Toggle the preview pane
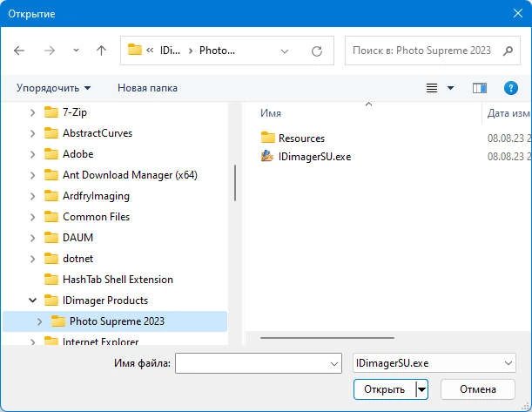Screen dimensions: 532x412 (x=480, y=88)
